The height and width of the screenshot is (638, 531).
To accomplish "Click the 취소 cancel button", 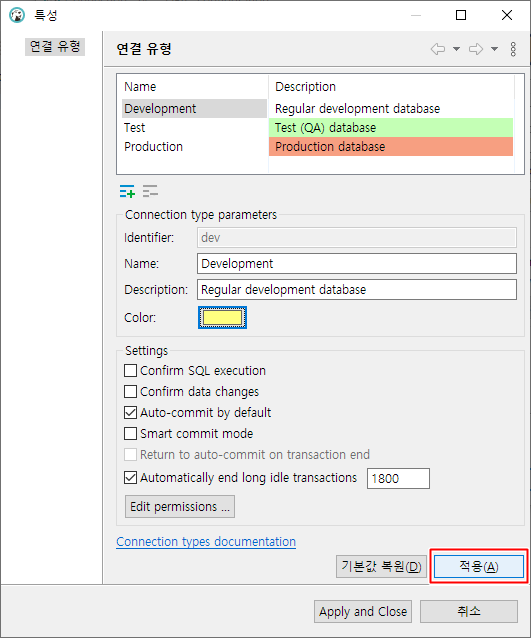I will click(x=469, y=612).
